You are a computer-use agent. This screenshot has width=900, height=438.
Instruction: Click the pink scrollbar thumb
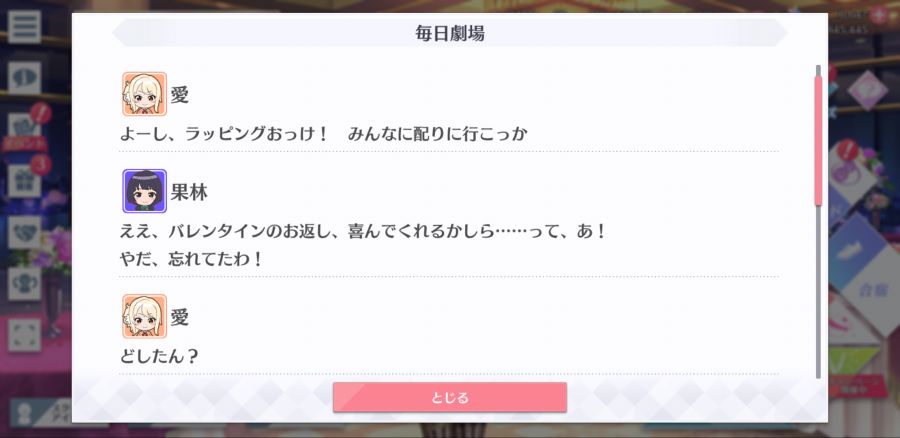818,141
